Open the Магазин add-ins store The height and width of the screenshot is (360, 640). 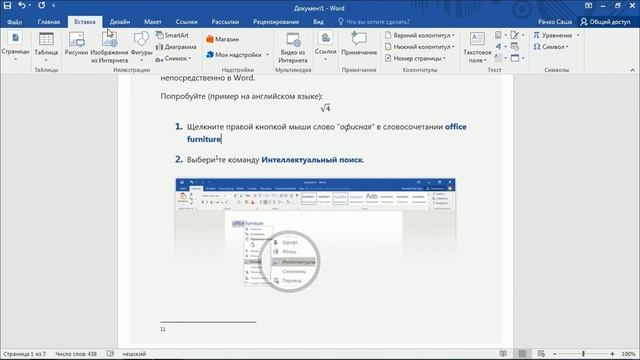tap(223, 39)
